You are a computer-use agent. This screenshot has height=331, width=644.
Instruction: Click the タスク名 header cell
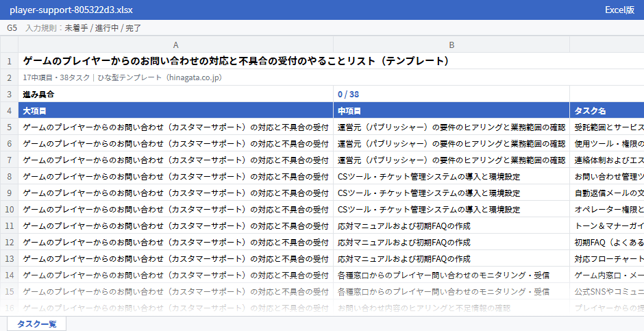(x=606, y=110)
